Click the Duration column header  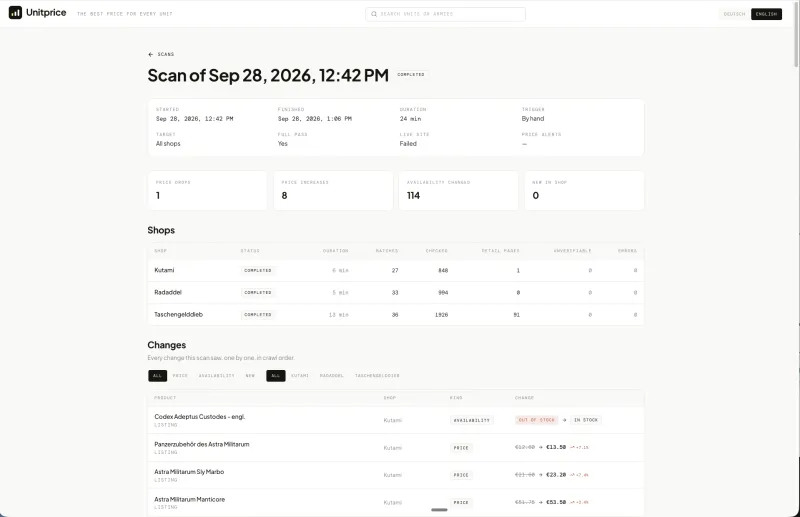click(x=335, y=251)
